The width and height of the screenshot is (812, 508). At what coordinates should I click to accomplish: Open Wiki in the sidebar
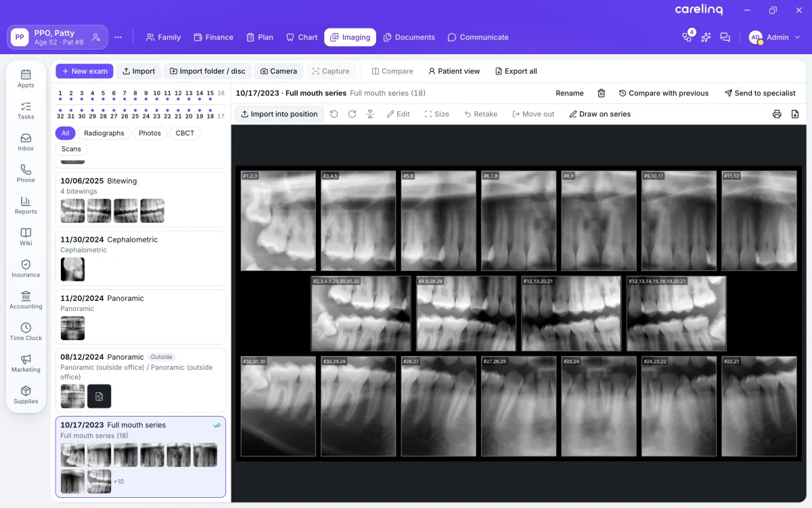[26, 236]
